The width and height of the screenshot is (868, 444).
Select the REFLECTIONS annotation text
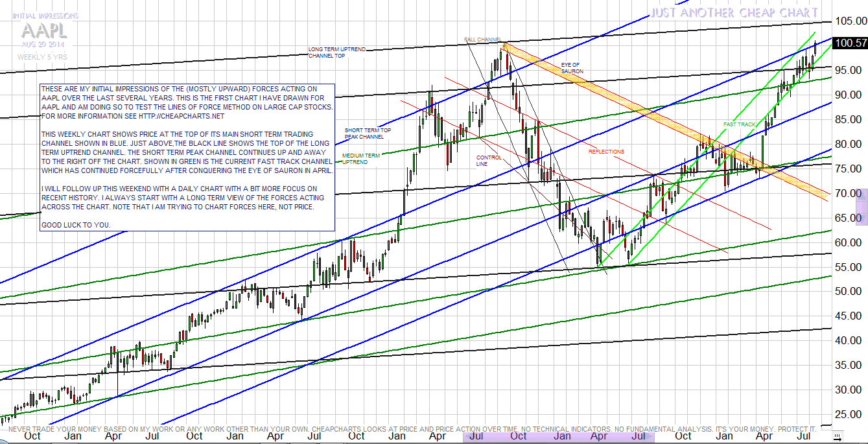(606, 152)
